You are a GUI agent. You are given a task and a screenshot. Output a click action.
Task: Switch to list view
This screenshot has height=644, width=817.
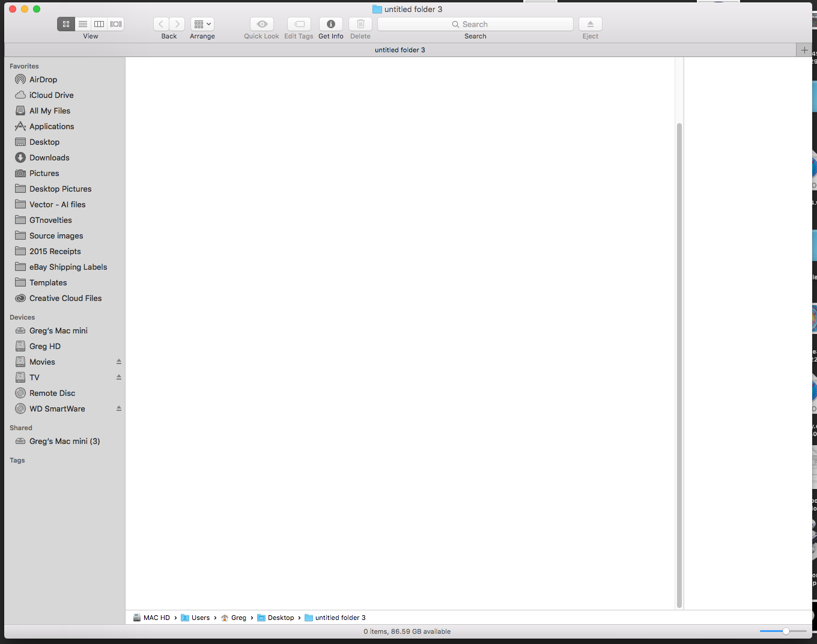tap(83, 24)
